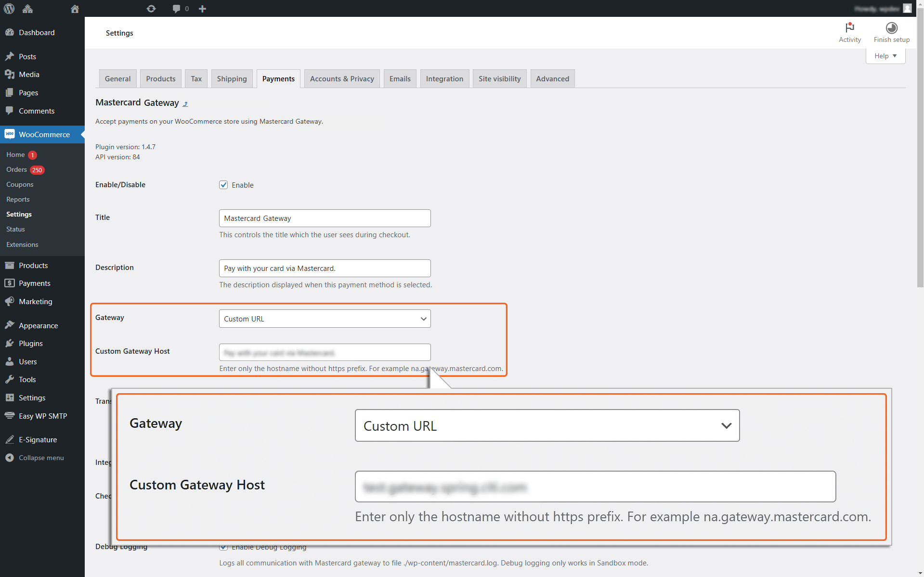
Task: Switch to the Site visibility tab
Action: pyautogui.click(x=499, y=79)
